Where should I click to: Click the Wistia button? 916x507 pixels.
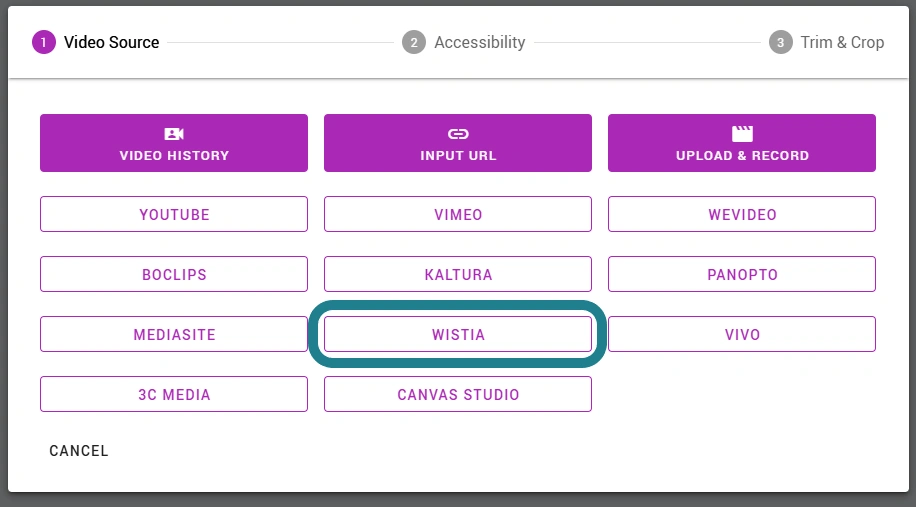click(x=458, y=334)
